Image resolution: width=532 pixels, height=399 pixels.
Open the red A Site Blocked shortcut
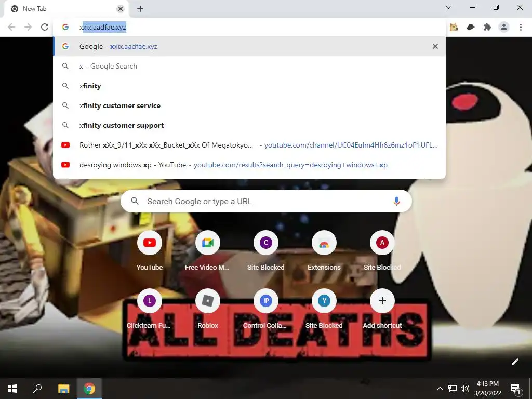tap(382, 250)
